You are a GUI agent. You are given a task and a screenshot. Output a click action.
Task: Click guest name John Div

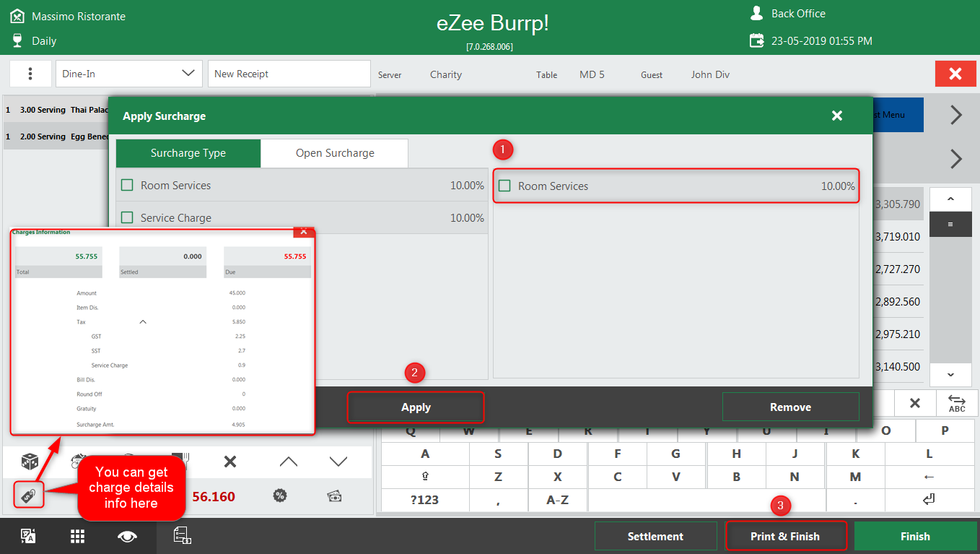(x=710, y=74)
